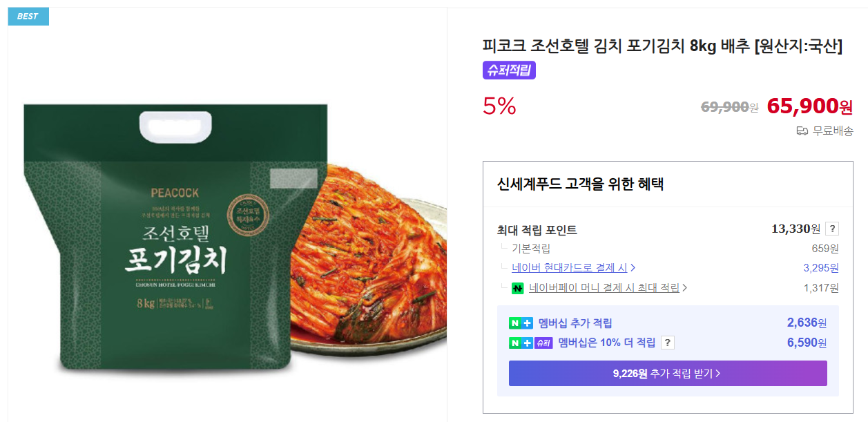Click the free shipping truck icon
868x422 pixels.
pos(802,131)
